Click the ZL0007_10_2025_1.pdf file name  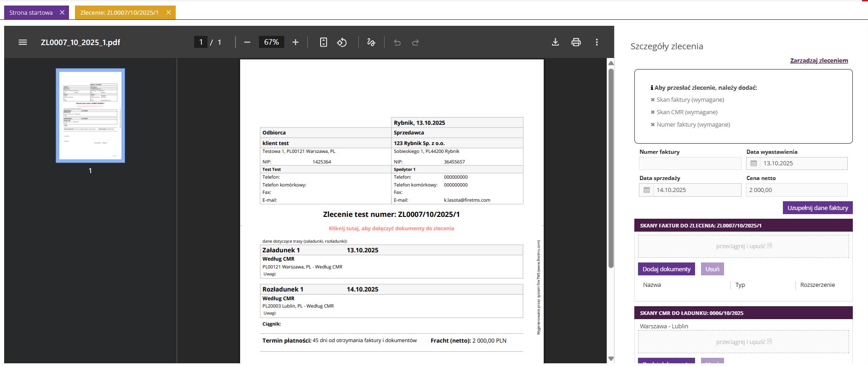pyautogui.click(x=80, y=42)
